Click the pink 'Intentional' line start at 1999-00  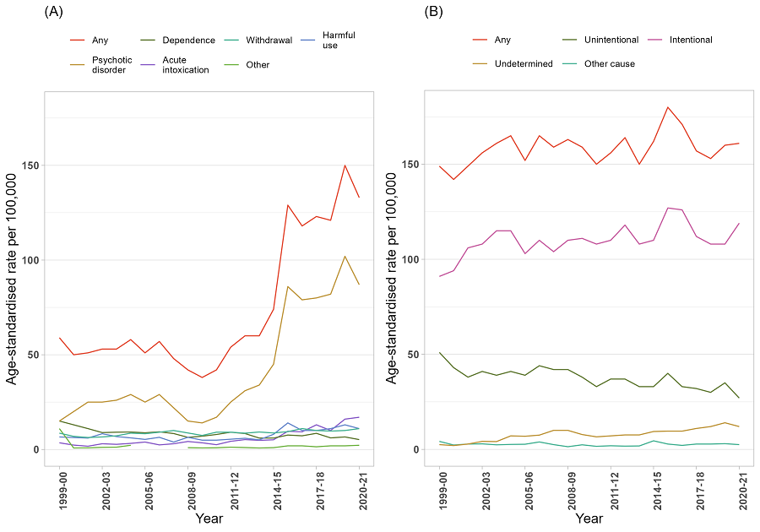pos(440,276)
